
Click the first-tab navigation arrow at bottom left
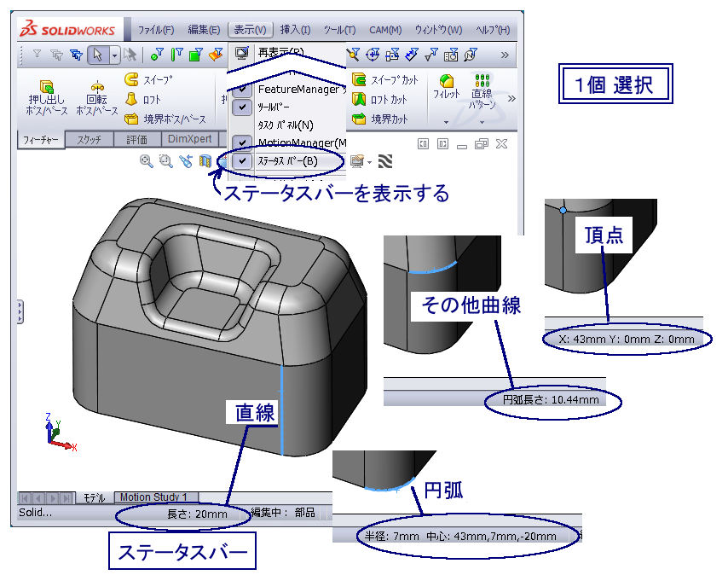[x=25, y=498]
